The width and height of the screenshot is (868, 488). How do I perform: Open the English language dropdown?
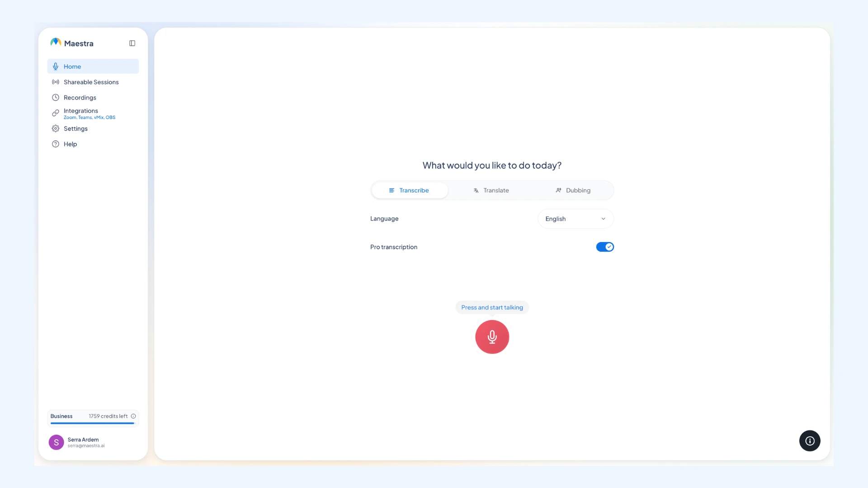[576, 219]
